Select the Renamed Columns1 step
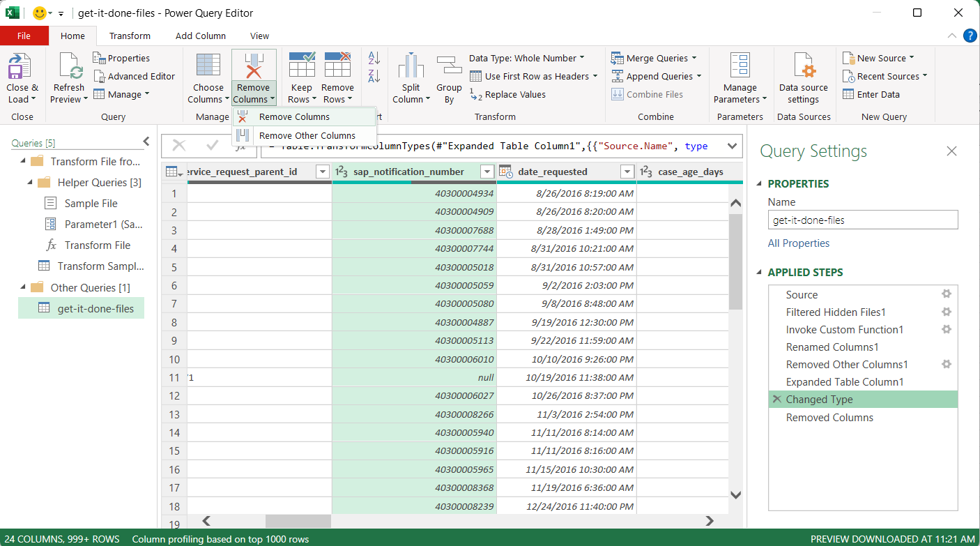Image resolution: width=980 pixels, height=546 pixels. tap(863, 347)
